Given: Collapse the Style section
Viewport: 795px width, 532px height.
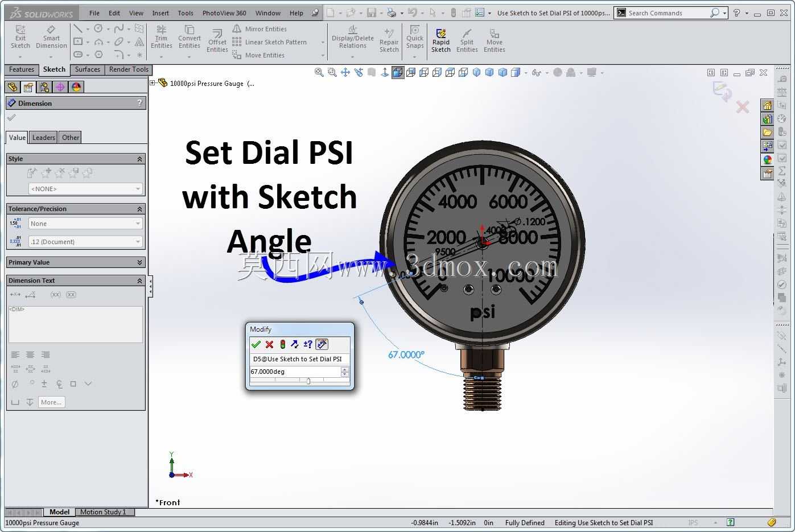Looking at the screenshot, I should point(139,159).
